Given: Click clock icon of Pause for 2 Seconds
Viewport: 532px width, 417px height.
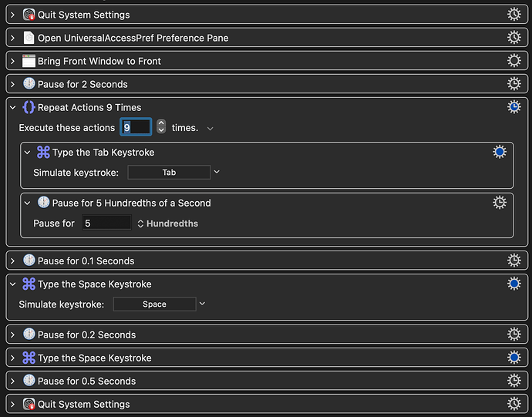Looking at the screenshot, I should click(x=29, y=84).
